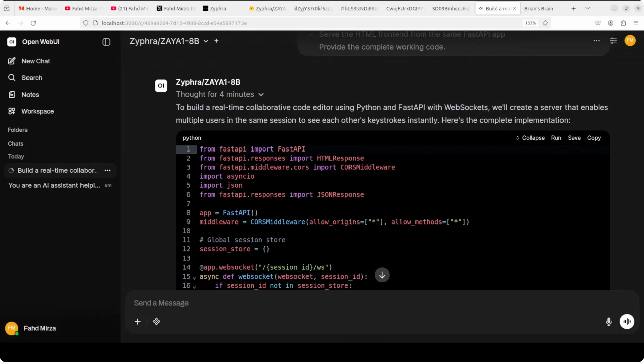Click the New Chat pencil icon
644x362 pixels.
click(12, 61)
